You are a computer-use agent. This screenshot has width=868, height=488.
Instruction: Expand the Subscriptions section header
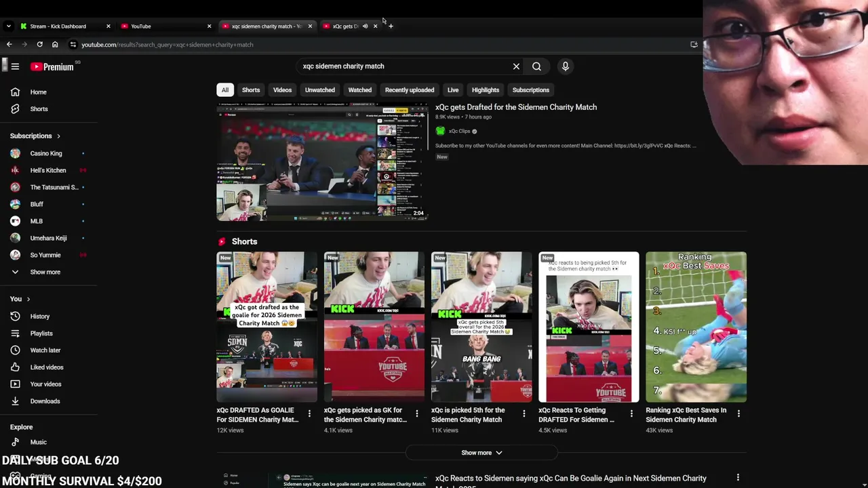click(x=35, y=136)
